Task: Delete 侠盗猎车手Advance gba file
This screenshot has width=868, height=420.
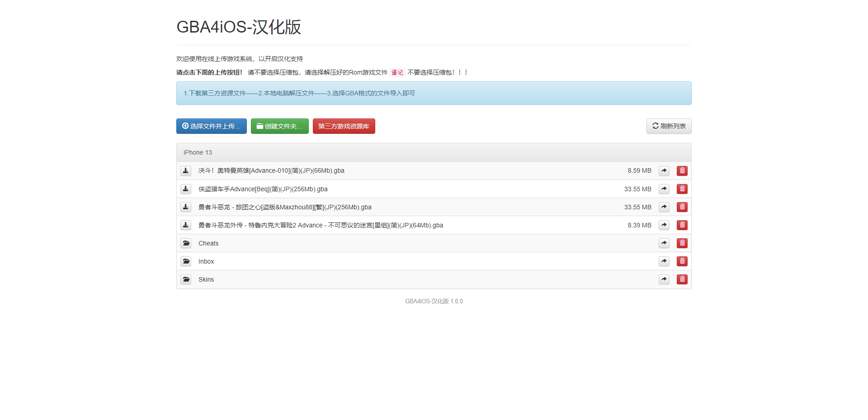Action: click(x=682, y=189)
